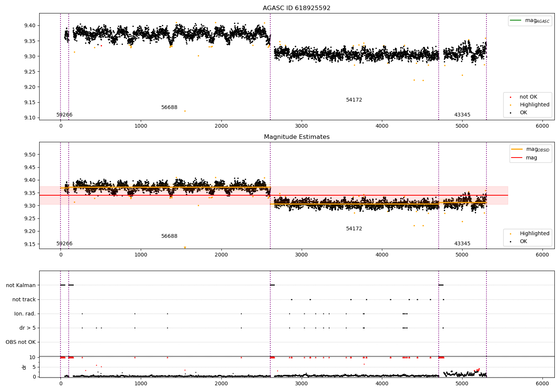This screenshot has width=560, height=392.
Task: Click the 9.35 y-tick on Magnitude Estimates plot
Action: (x=30, y=193)
